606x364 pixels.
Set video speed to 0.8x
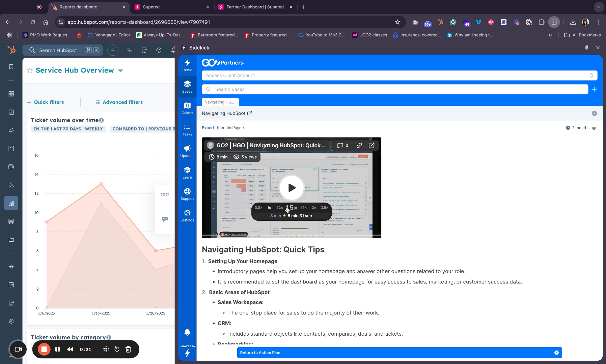click(x=258, y=208)
